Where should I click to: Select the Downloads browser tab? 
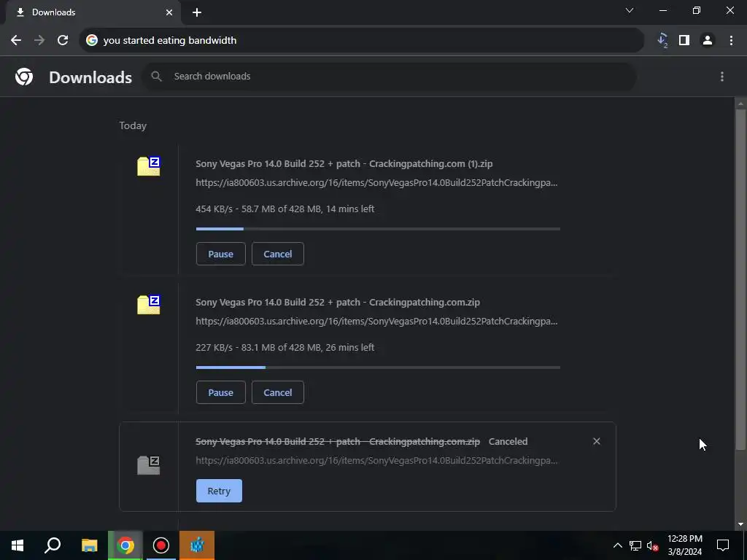(93, 12)
